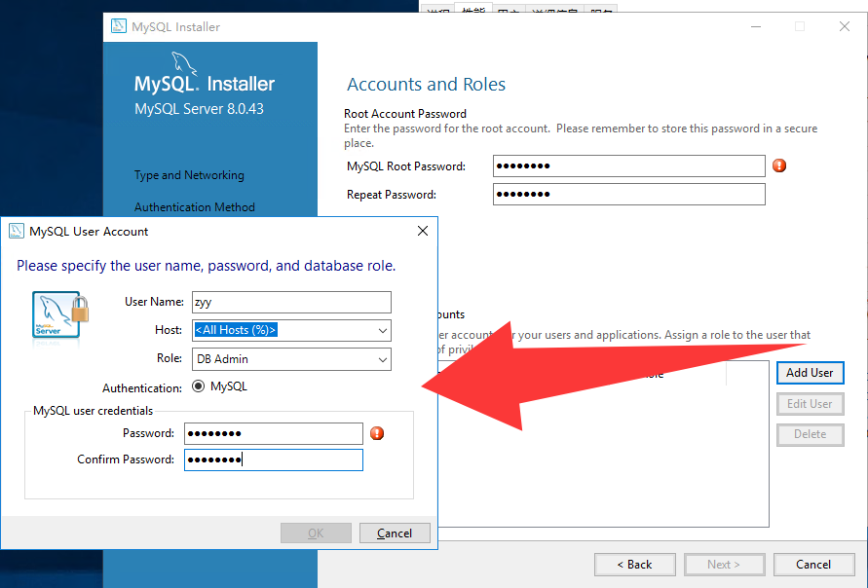Confirm the user account with OK
This screenshot has width=868, height=588.
click(x=316, y=533)
